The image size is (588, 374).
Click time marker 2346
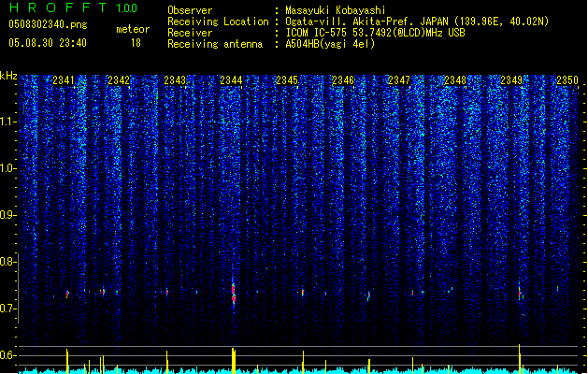click(343, 80)
